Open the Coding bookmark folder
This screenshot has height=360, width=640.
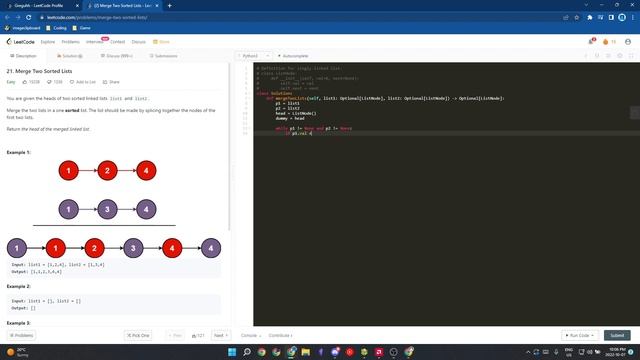(56, 28)
